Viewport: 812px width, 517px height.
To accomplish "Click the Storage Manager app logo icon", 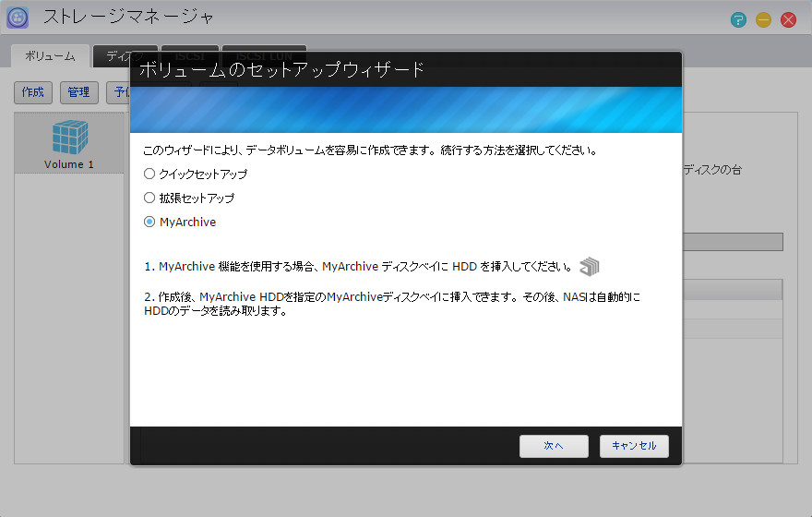I will point(18,18).
